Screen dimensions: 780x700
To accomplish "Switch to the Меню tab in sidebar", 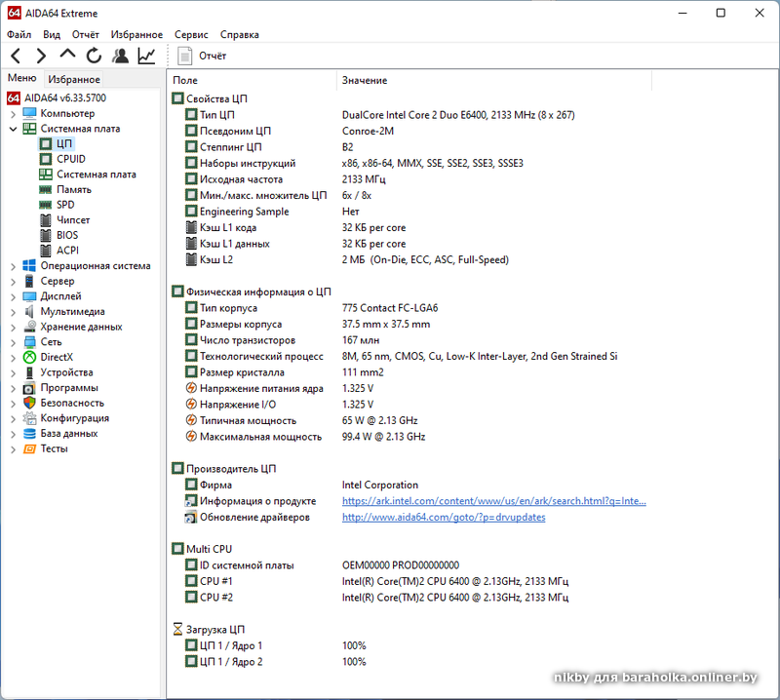I will 21,78.
